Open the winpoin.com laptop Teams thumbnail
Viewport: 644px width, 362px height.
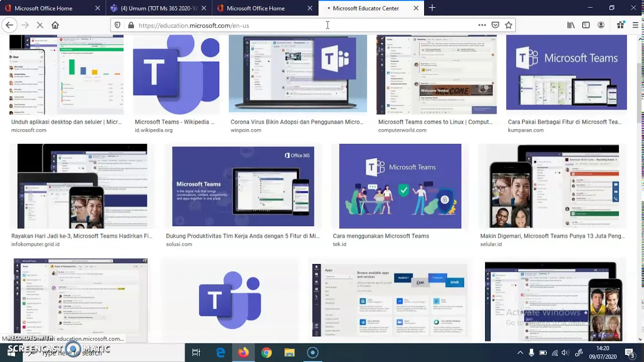[x=298, y=74]
